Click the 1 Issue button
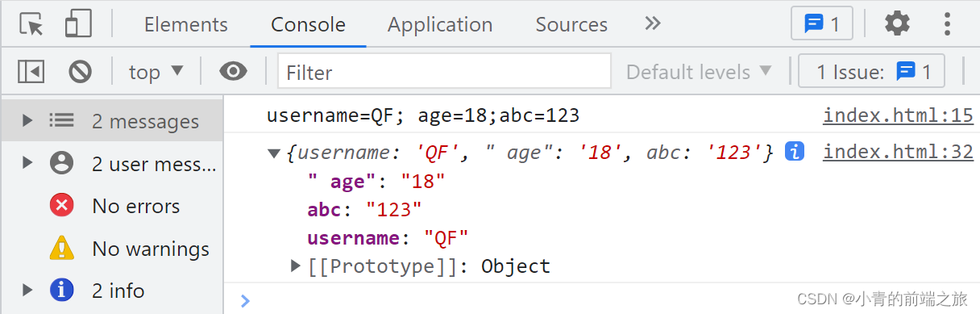The image size is (980, 314). 871,72
